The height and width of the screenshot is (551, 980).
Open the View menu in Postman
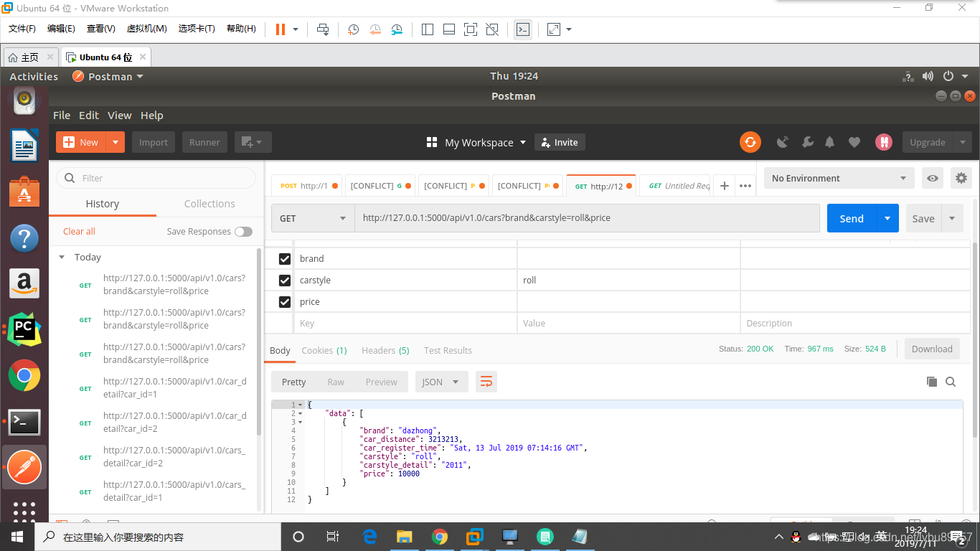pyautogui.click(x=120, y=115)
